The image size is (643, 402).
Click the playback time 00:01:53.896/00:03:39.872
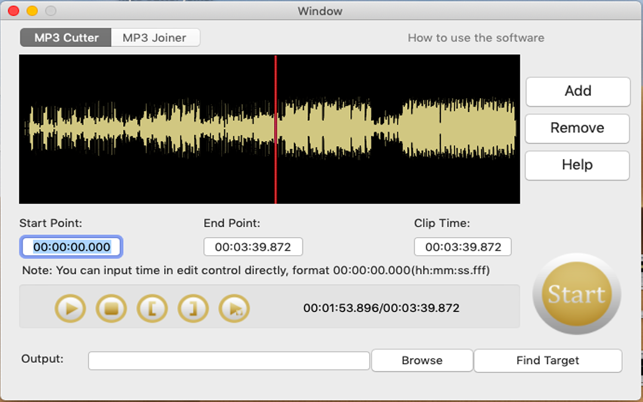pos(381,308)
